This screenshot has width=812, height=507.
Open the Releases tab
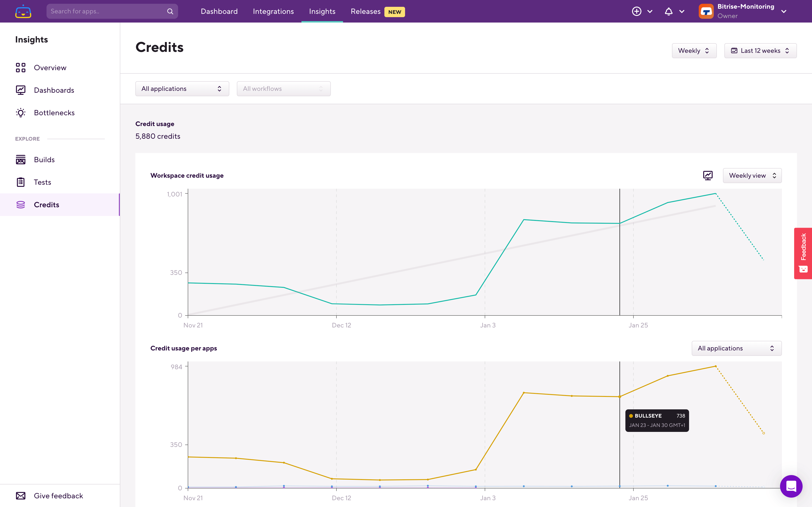[365, 12]
